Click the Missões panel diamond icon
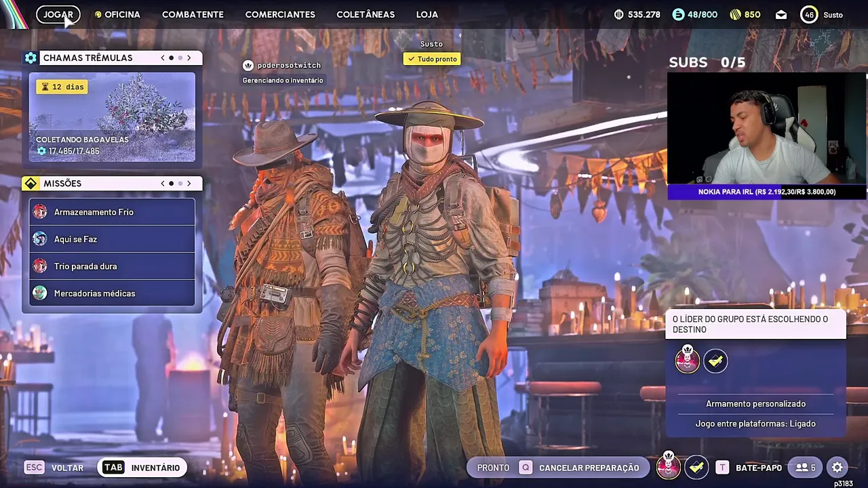 (x=31, y=184)
